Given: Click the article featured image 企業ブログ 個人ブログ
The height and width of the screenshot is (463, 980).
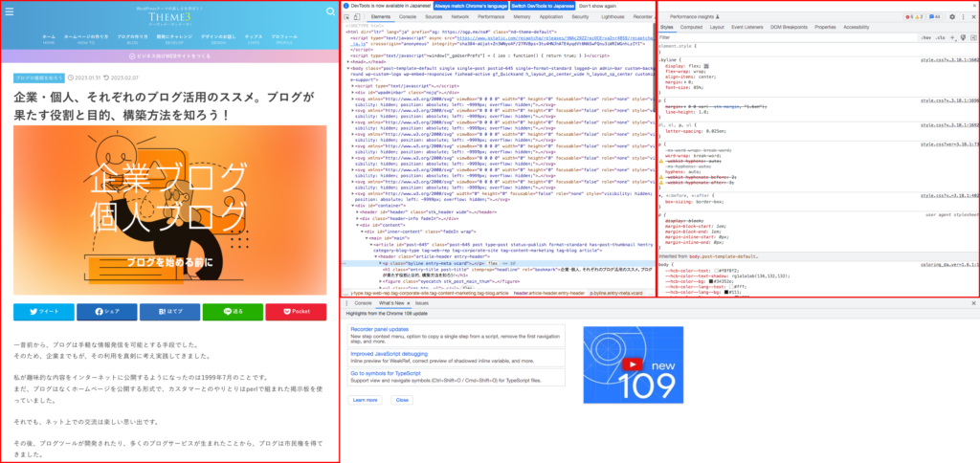Looking at the screenshot, I should (169, 209).
